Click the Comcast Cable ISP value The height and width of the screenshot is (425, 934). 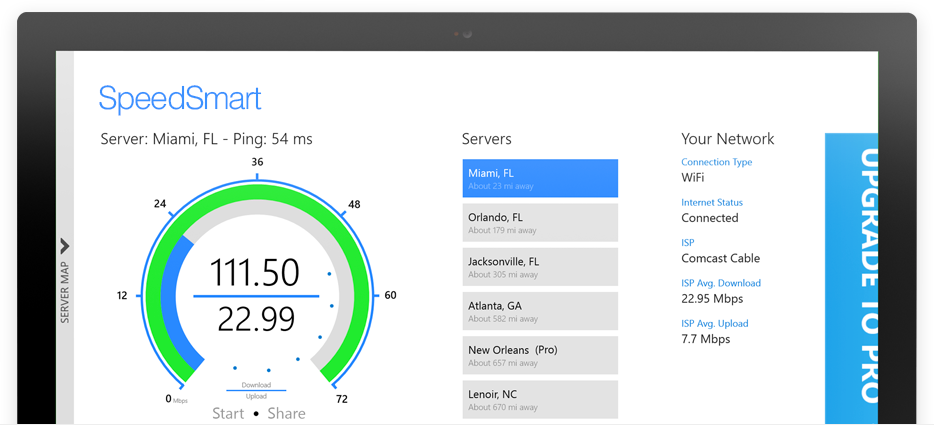721,259
